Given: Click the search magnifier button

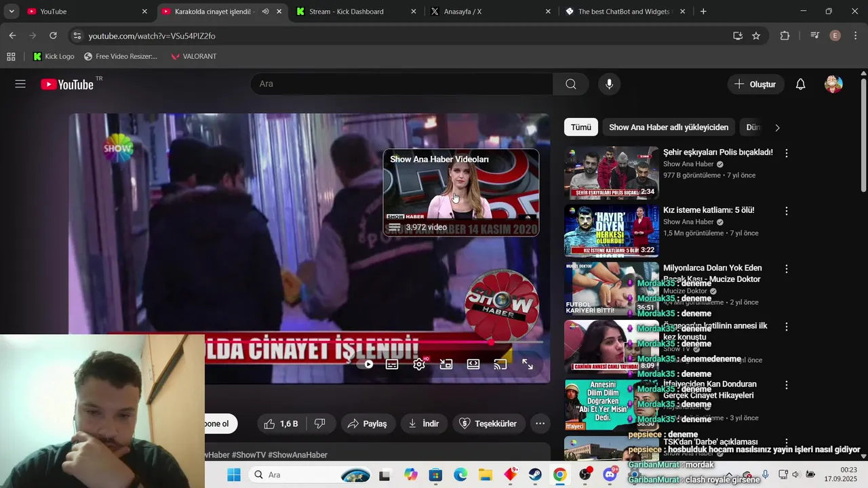Looking at the screenshot, I should pos(571,84).
